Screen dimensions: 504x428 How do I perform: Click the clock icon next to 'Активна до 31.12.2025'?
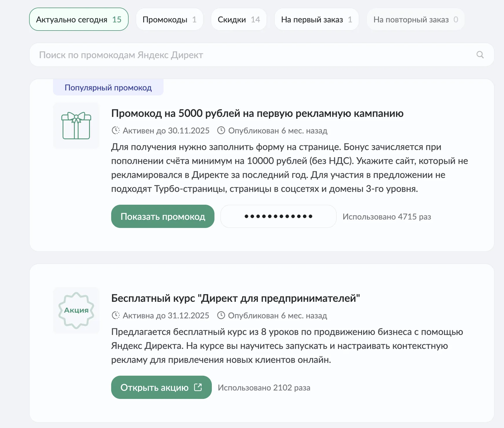[x=116, y=315]
